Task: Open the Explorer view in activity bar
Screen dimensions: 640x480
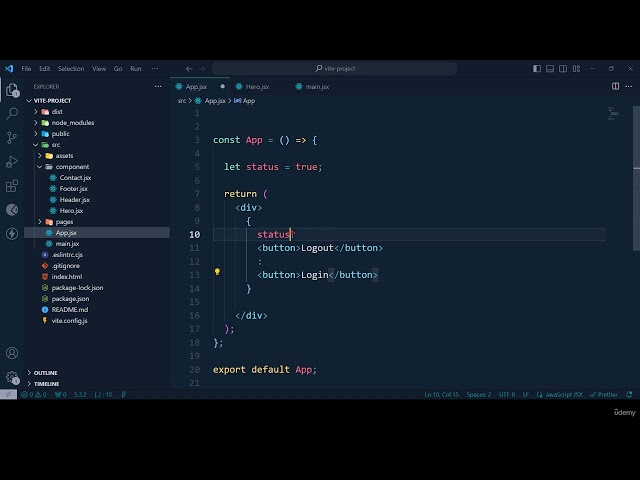Action: 12,90
